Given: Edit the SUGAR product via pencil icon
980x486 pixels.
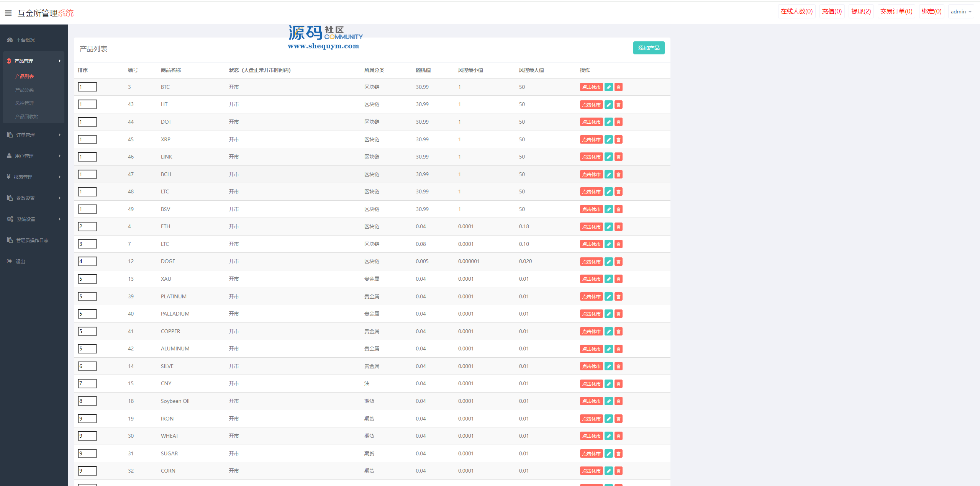Looking at the screenshot, I should [x=608, y=454].
